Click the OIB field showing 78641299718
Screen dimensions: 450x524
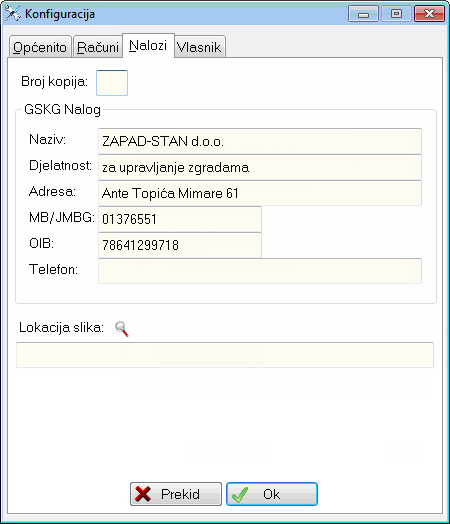pyautogui.click(x=180, y=245)
